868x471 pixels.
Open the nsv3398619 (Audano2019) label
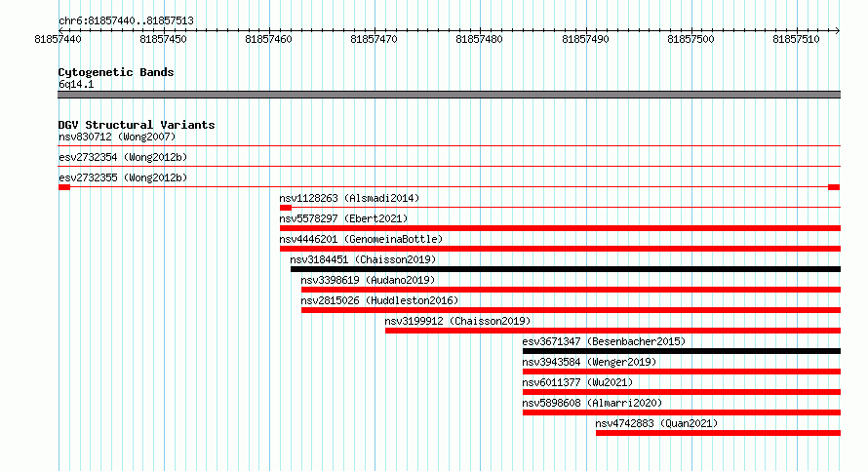[368, 280]
